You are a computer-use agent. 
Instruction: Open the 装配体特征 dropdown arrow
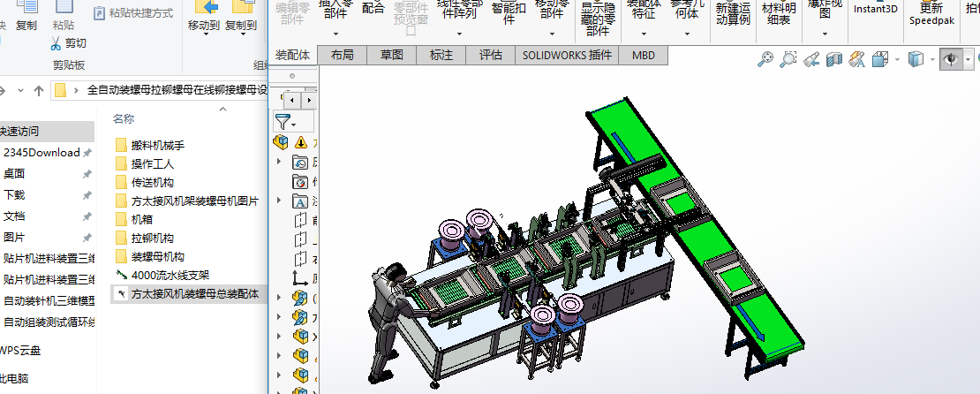click(x=644, y=34)
